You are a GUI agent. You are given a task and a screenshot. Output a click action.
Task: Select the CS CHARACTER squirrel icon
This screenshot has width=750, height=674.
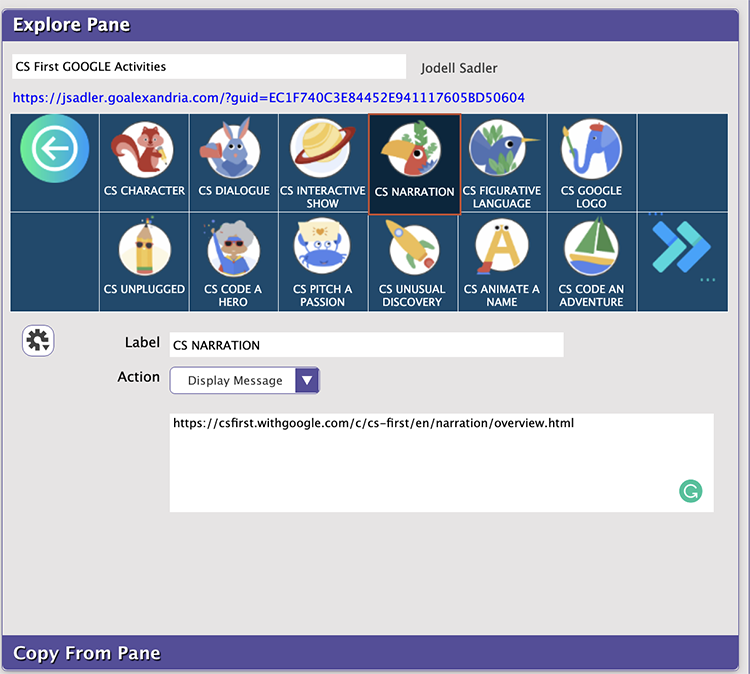click(144, 151)
